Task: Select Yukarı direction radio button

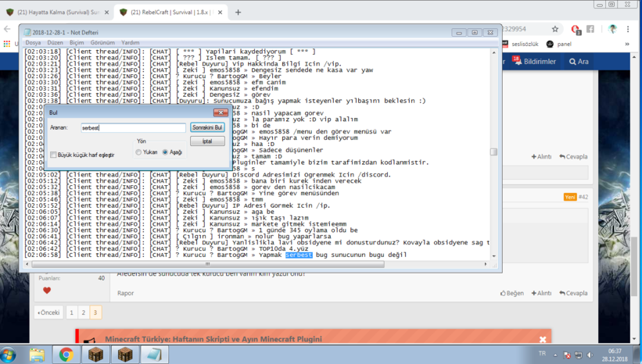Action: point(138,152)
